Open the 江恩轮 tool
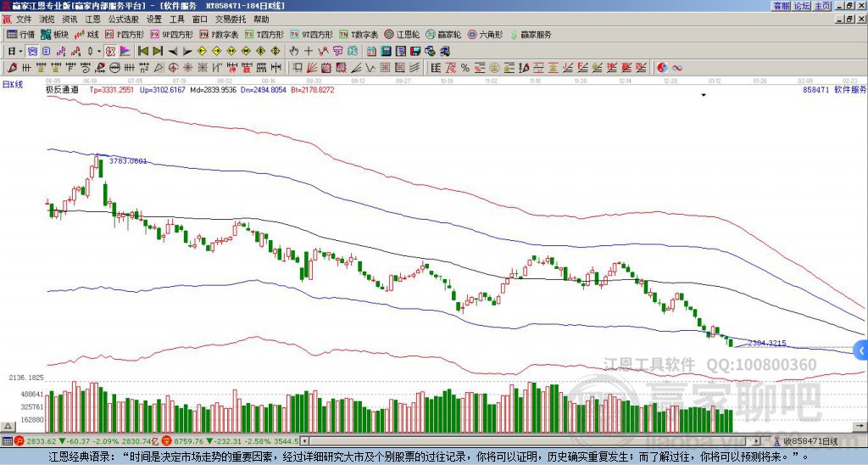Screen dimensions: 868x465 point(402,34)
